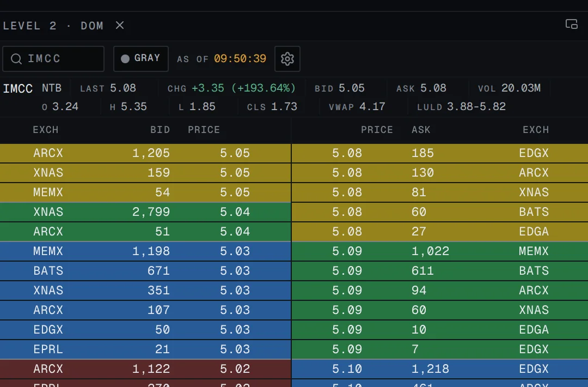The image size is (588, 387).
Task: Click the ASK column header
Action: pyautogui.click(x=421, y=130)
